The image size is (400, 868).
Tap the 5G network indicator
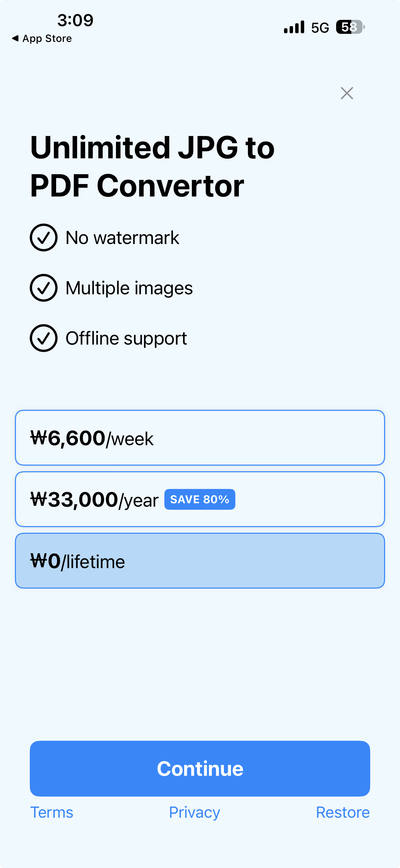[x=320, y=28]
